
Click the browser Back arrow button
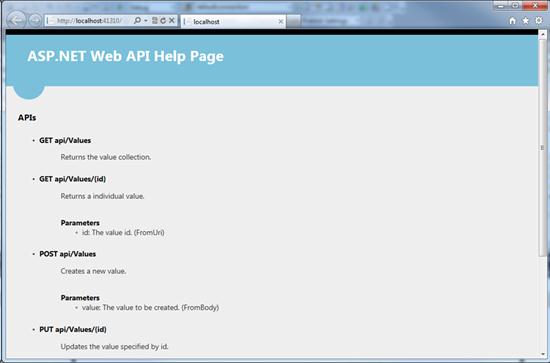click(16, 20)
